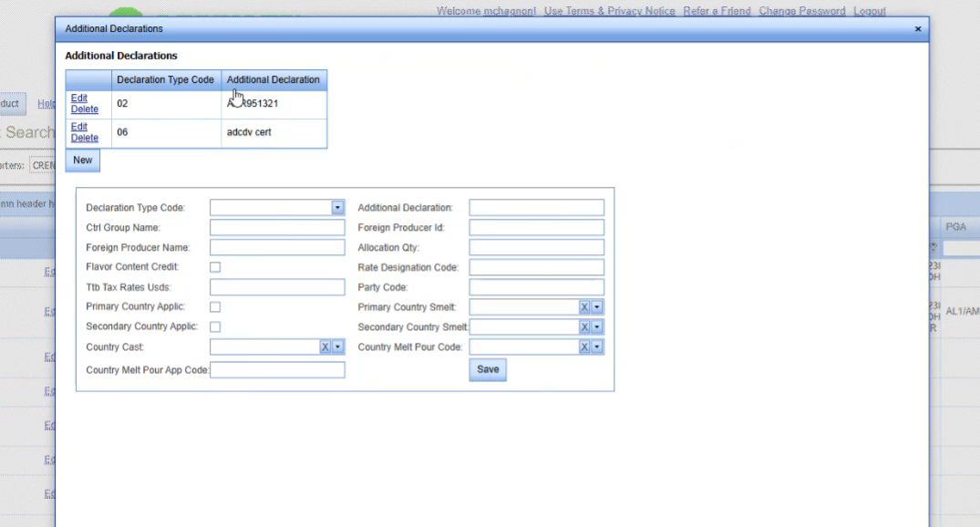Enable Primary Country Applic checkbox
Screen dimensions: 980x527
pyautogui.click(x=215, y=307)
